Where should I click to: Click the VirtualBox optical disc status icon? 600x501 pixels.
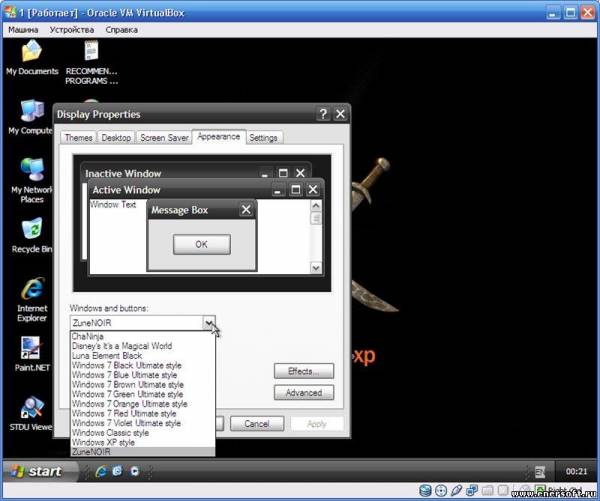click(441, 490)
